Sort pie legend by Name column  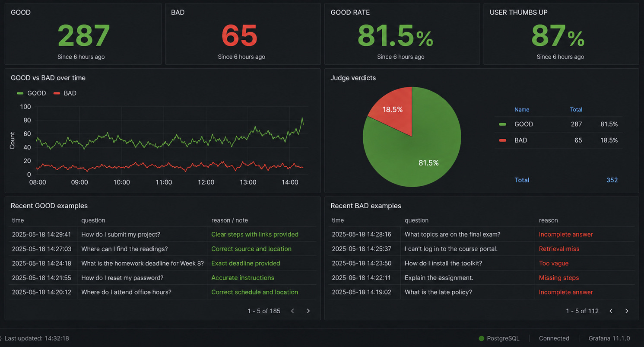tap(522, 110)
